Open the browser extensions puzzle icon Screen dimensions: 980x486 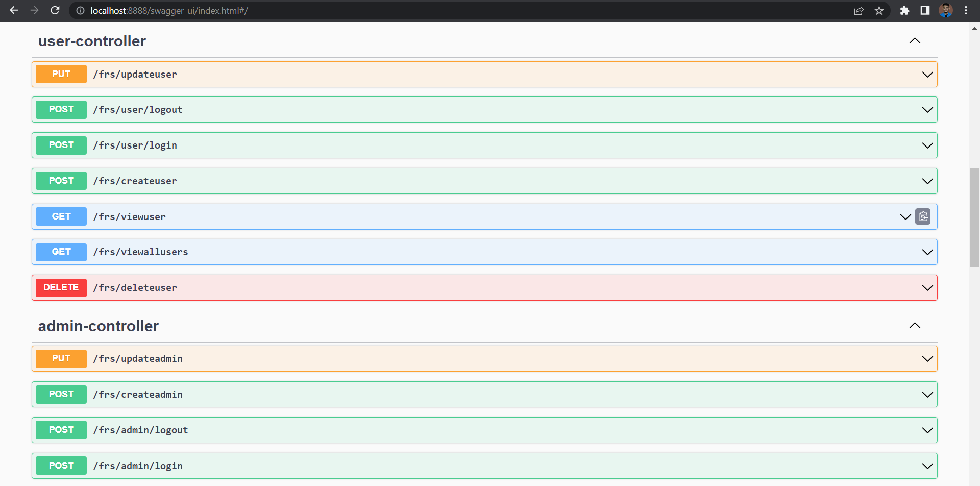904,10
